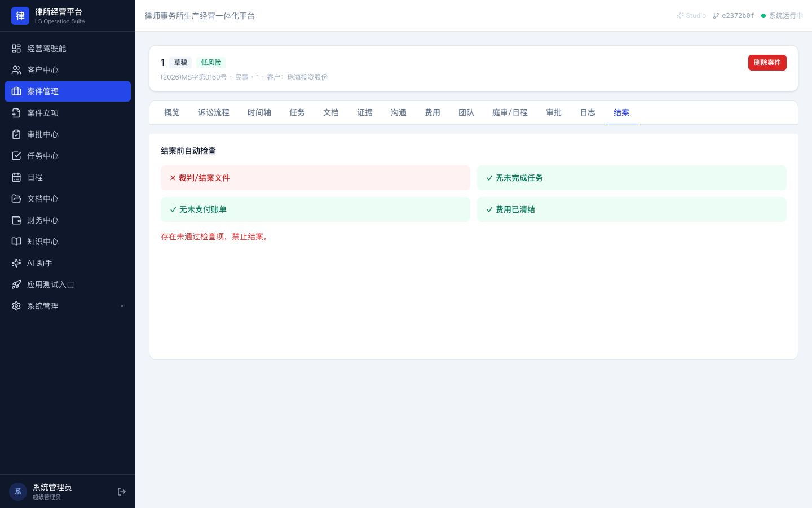Open the 经营驾驶舱 dashboard icon
The image size is (812, 508).
click(16, 49)
